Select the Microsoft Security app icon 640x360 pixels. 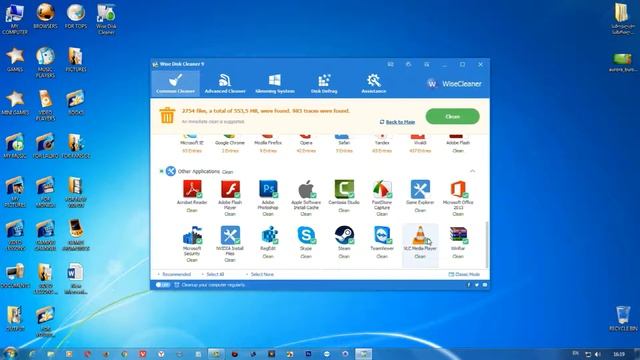pyautogui.click(x=192, y=236)
